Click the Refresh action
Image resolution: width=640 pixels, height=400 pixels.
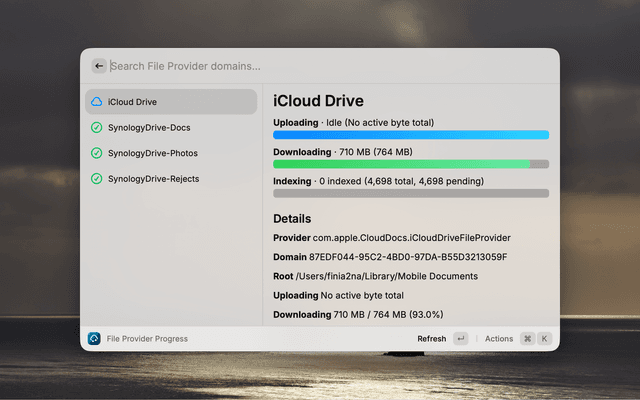click(431, 339)
